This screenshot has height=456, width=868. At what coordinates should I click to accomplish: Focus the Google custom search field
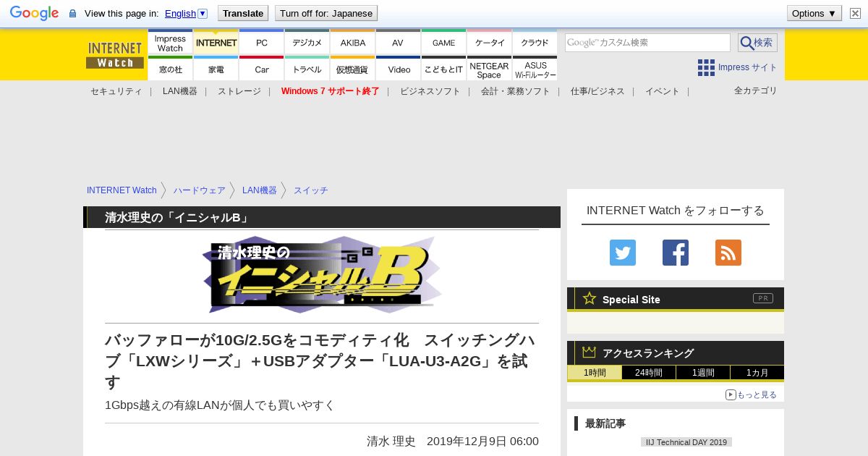[647, 43]
